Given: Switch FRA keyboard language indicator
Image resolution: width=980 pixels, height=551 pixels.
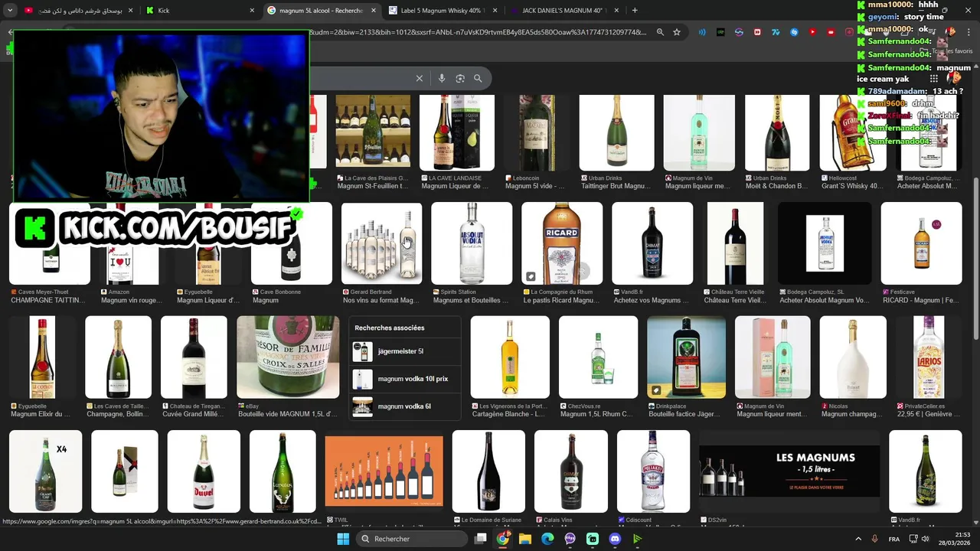Looking at the screenshot, I should tap(893, 539).
